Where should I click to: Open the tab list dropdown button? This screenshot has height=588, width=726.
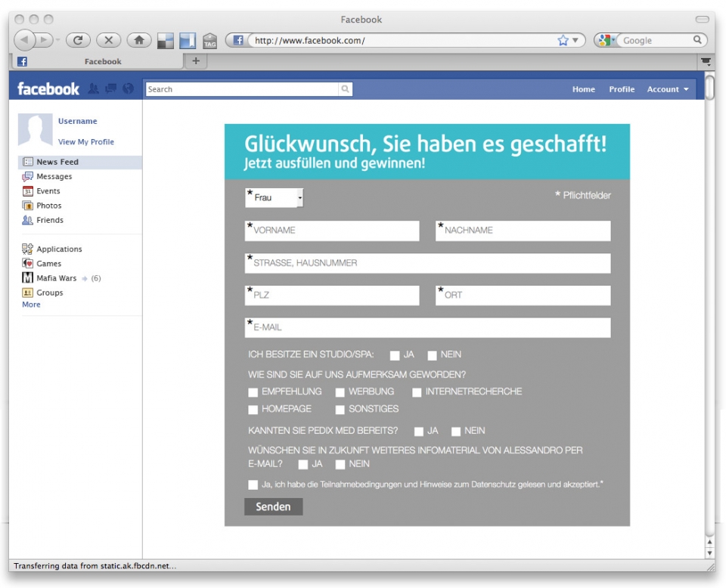coord(706,61)
